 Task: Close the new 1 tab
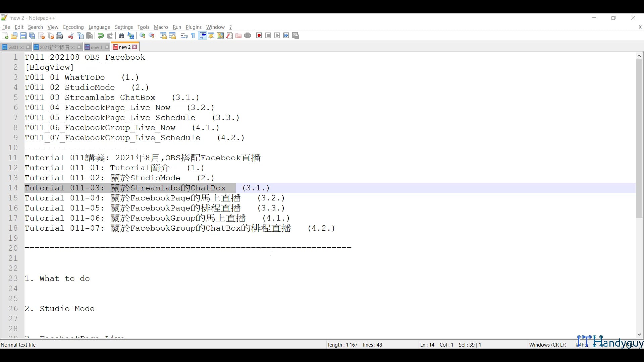click(x=107, y=47)
